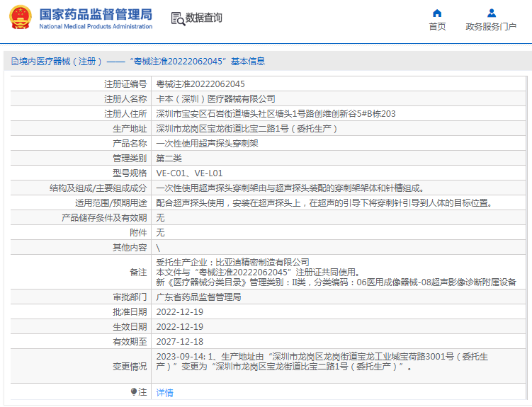Click the 有效期至 label
This screenshot has height=407, width=532.
[x=130, y=342]
